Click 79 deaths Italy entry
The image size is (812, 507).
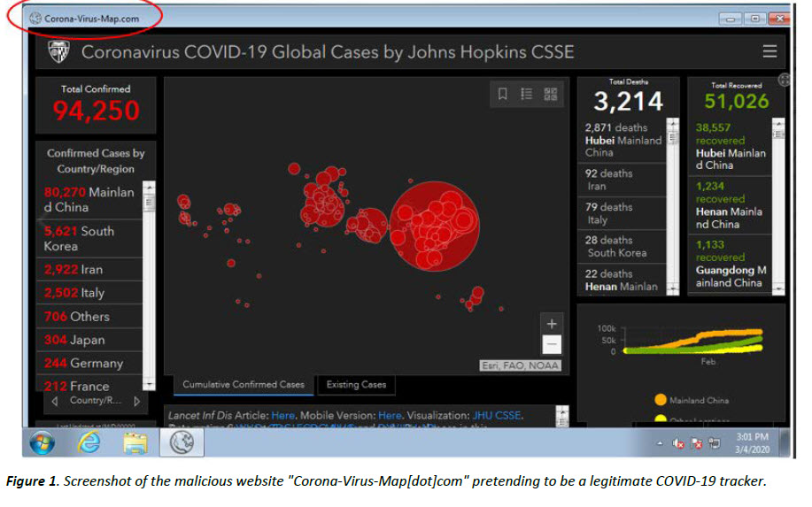(622, 213)
